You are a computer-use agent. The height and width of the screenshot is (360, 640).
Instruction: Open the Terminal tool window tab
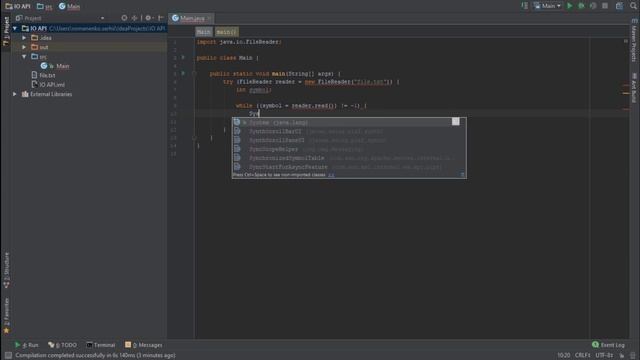pyautogui.click(x=100, y=345)
